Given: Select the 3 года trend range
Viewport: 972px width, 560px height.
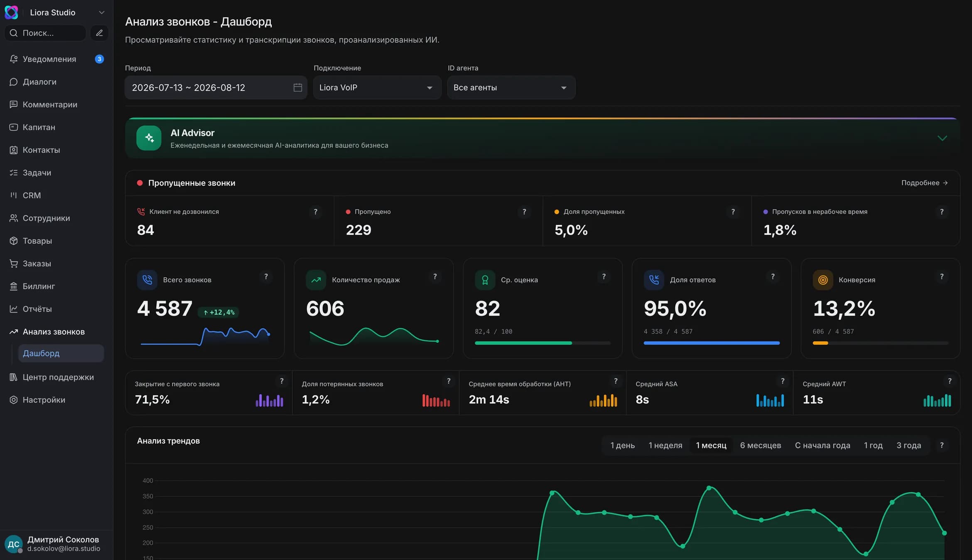Looking at the screenshot, I should tap(909, 445).
